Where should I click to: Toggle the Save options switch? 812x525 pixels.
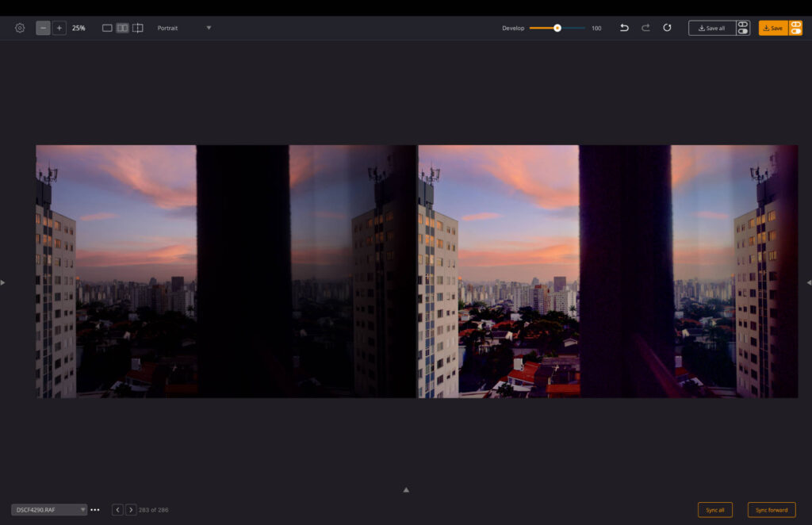tap(796, 28)
